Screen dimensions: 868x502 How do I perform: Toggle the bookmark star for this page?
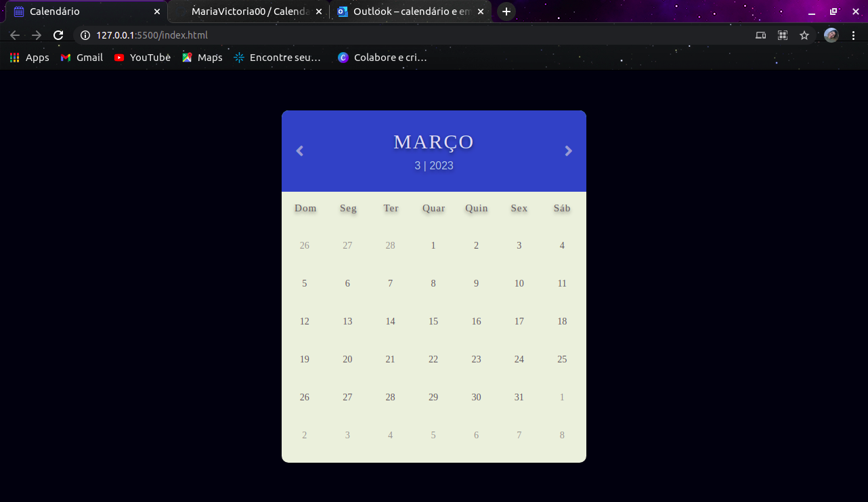(x=804, y=35)
